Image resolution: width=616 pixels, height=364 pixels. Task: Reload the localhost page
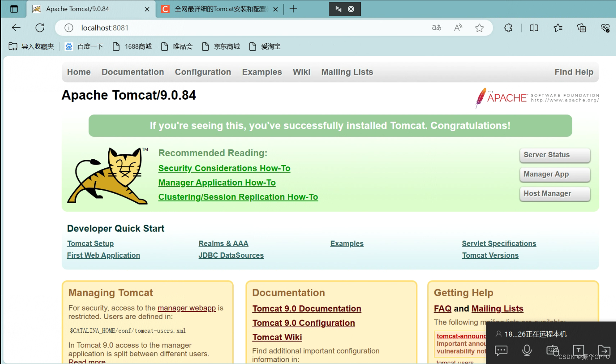point(40,28)
